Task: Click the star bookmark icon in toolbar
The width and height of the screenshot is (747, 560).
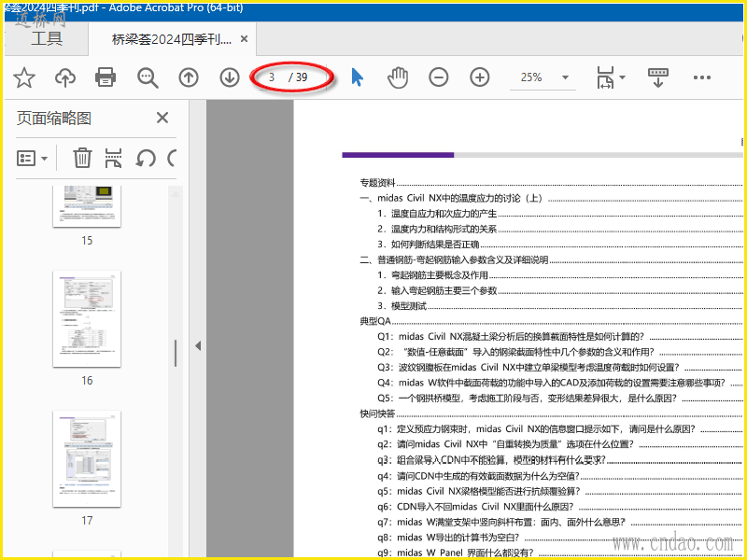Action: coord(24,77)
